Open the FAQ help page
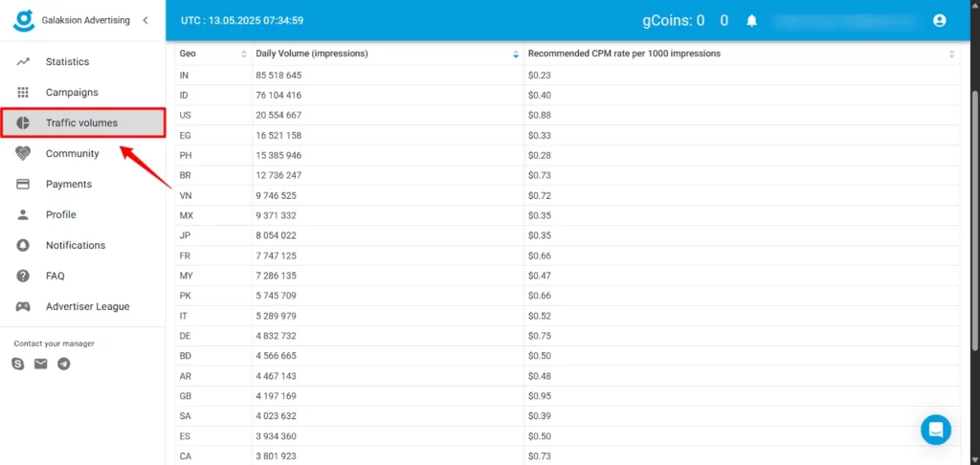 tap(55, 277)
